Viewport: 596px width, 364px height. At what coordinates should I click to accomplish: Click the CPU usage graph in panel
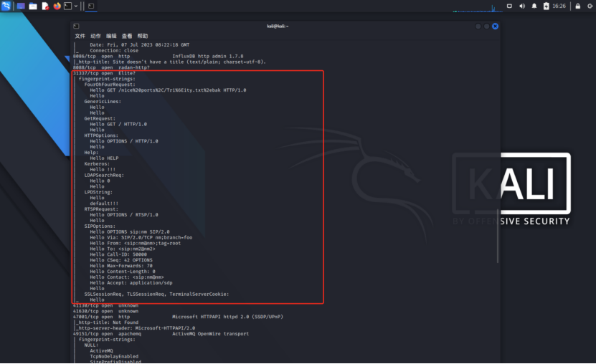coord(478,8)
